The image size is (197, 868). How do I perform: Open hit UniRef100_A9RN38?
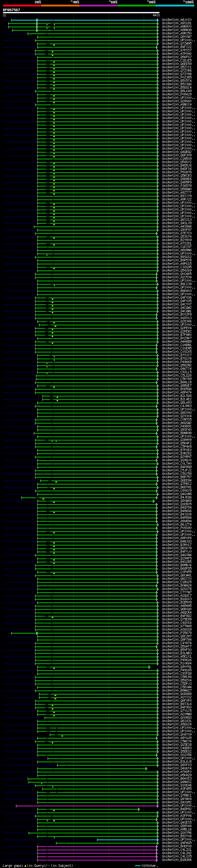pos(176,30)
